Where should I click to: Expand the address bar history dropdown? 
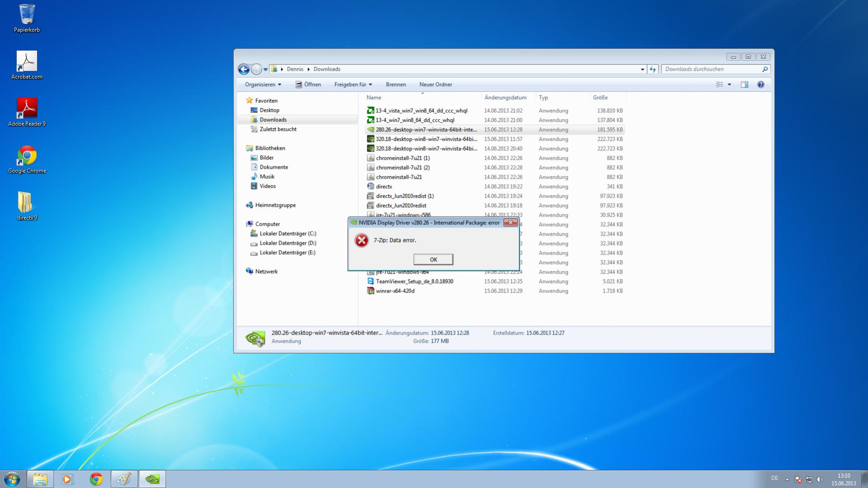642,69
